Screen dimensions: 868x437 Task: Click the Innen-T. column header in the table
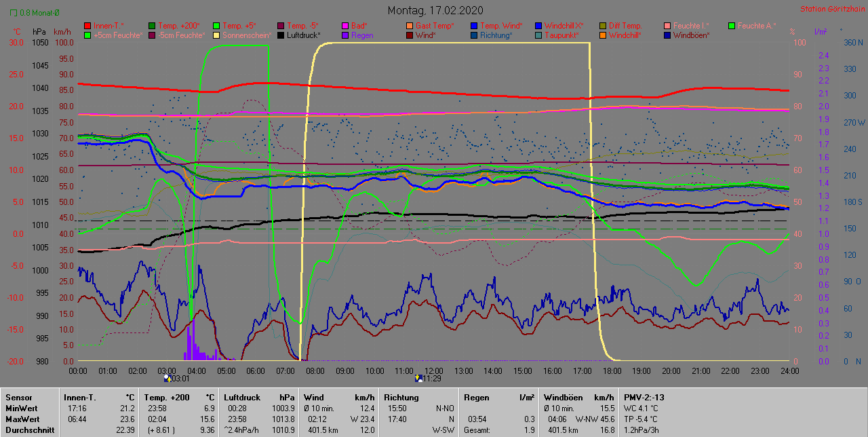point(80,397)
